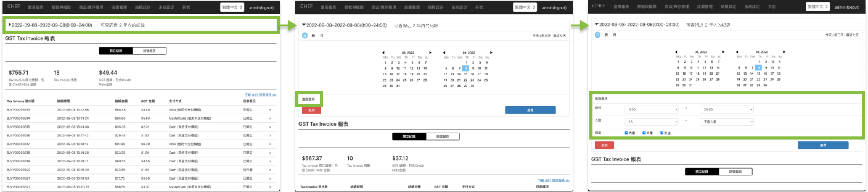
Task: Select 開立紀錄 tab above the $567.37 total
Action: tap(409, 137)
